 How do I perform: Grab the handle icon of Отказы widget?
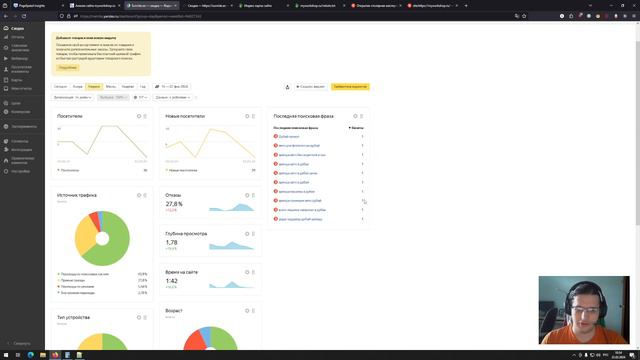tap(253, 195)
